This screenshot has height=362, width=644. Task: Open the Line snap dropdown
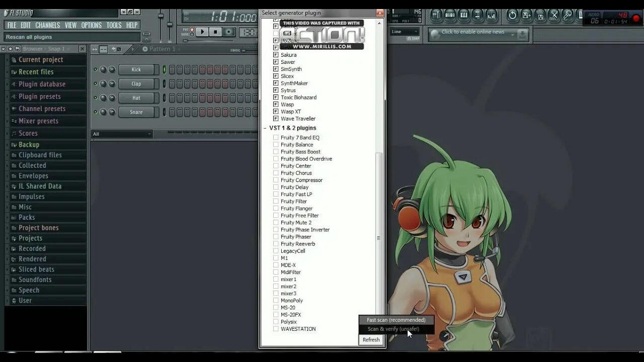tap(405, 32)
